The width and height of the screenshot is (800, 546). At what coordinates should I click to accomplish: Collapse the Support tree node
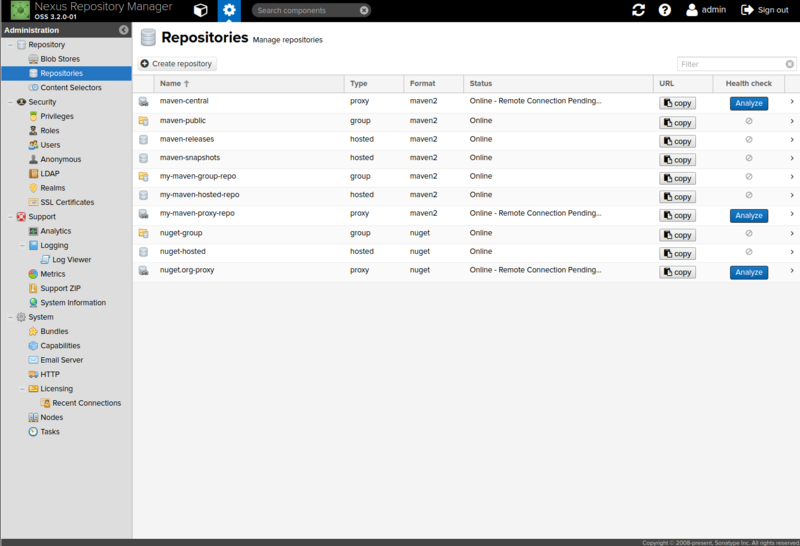point(10,217)
